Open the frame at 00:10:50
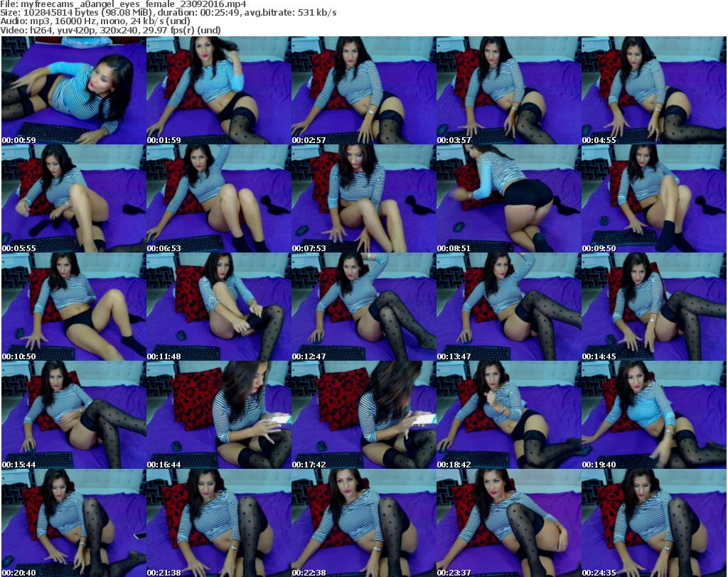This screenshot has height=577, width=728. pos(73,307)
